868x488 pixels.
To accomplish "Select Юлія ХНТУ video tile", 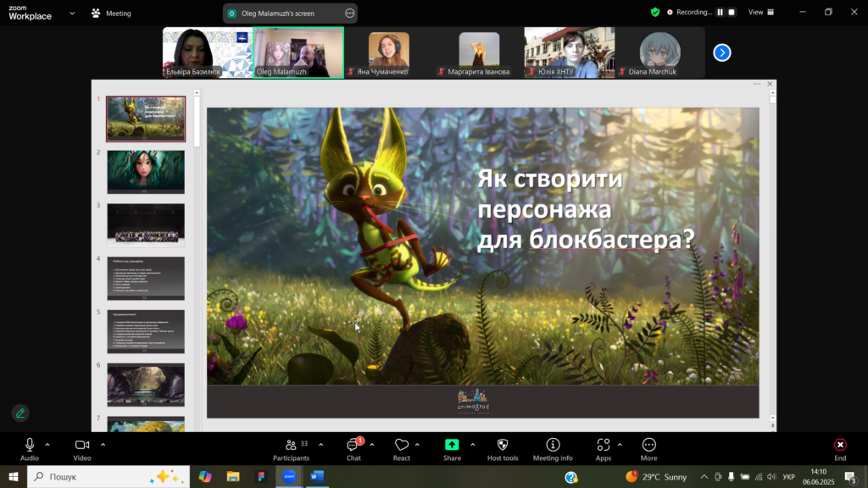I will pyautogui.click(x=569, y=53).
